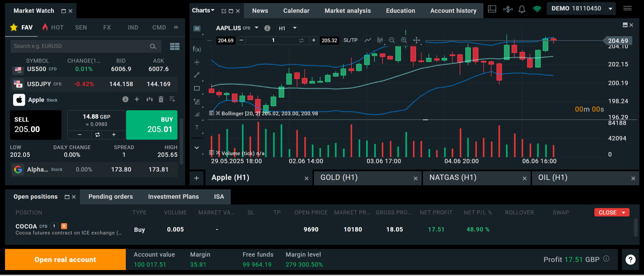Select the Fibonacci retracement tool
This screenshot has height=276, width=644.
coord(197,101)
